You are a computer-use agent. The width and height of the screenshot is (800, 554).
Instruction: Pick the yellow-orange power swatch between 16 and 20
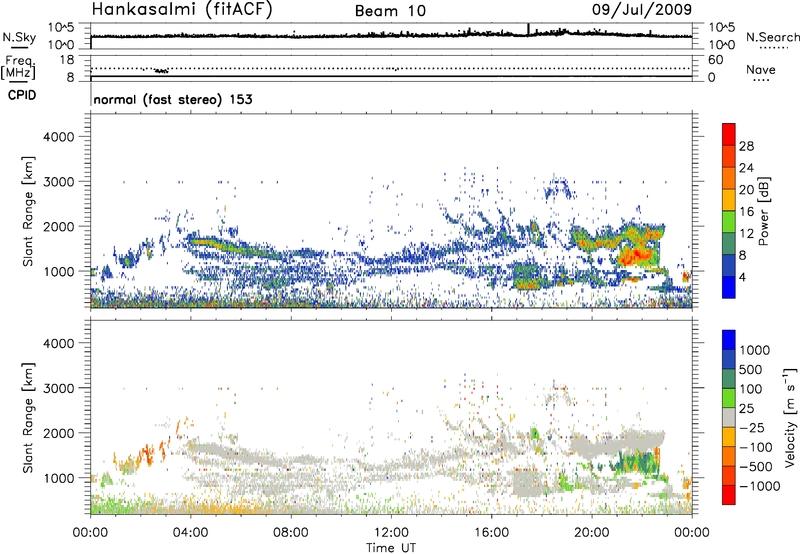[729, 199]
